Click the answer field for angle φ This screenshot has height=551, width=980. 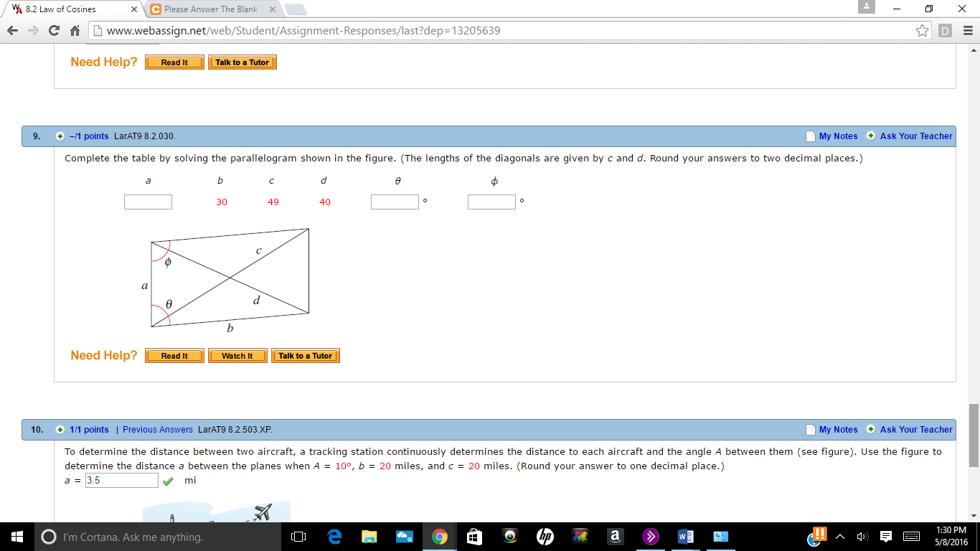coord(491,202)
